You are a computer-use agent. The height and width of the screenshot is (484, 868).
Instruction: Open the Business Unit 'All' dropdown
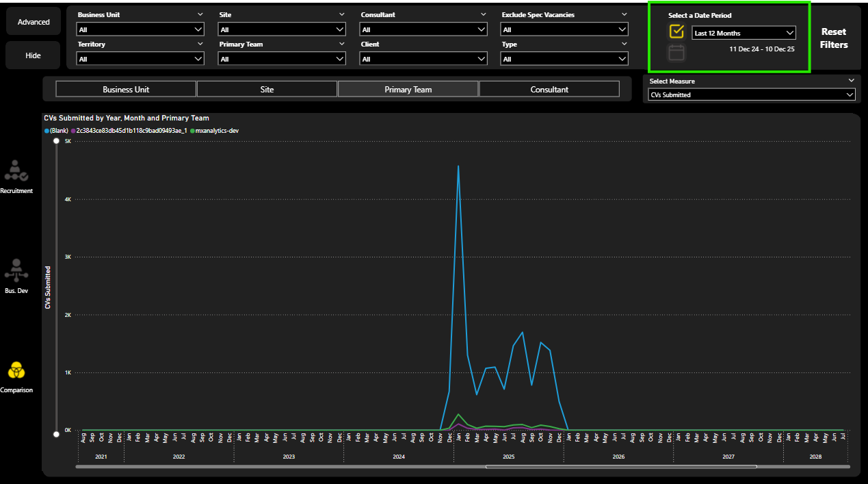(140, 29)
